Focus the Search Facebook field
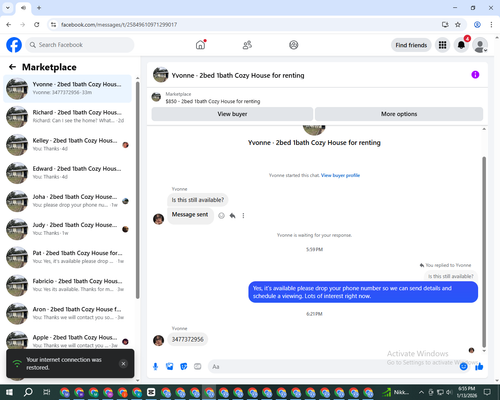 80,45
